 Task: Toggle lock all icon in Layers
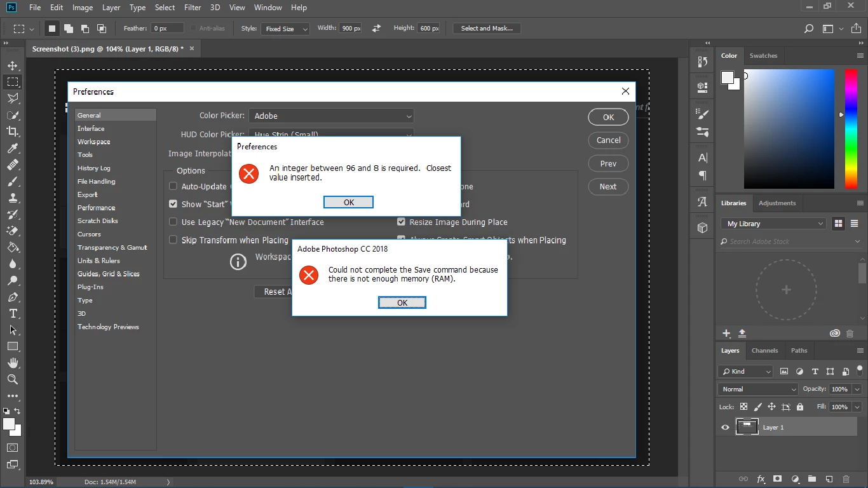800,407
